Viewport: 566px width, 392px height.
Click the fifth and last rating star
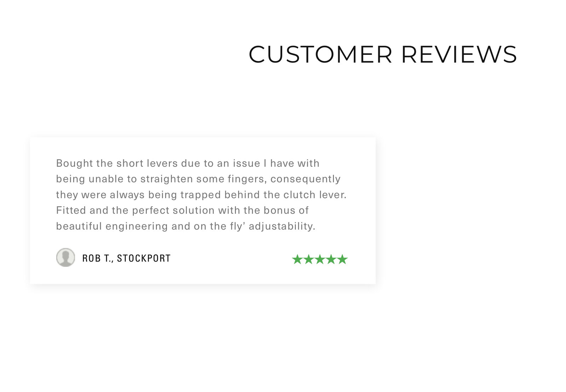pos(342,259)
